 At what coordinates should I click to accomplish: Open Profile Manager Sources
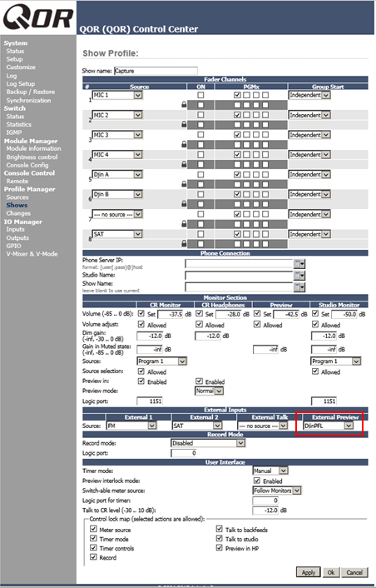click(17, 197)
